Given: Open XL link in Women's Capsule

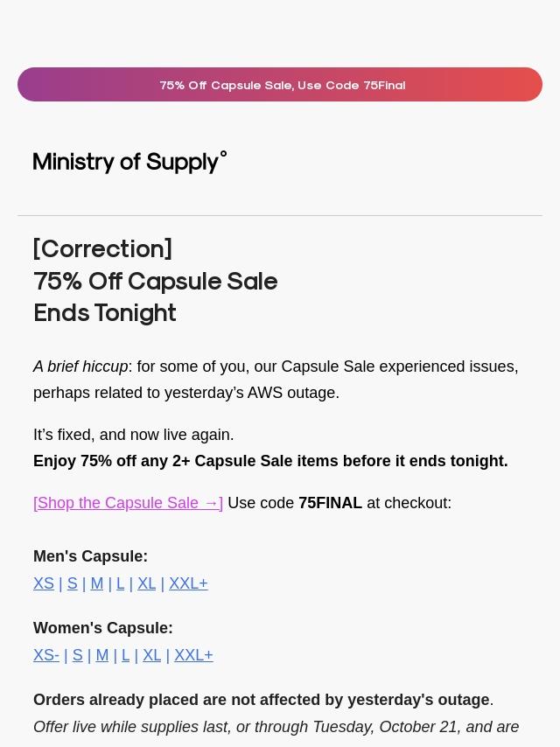Looking at the screenshot, I should [151, 655].
